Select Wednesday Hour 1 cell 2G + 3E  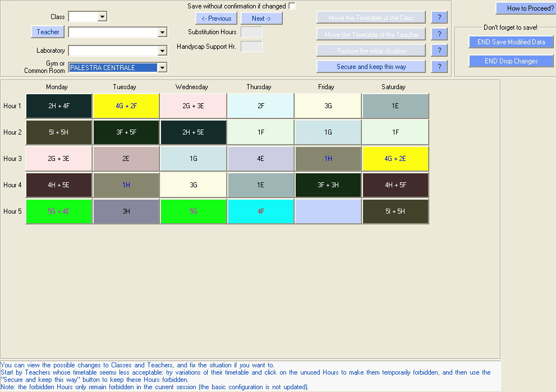coord(193,105)
